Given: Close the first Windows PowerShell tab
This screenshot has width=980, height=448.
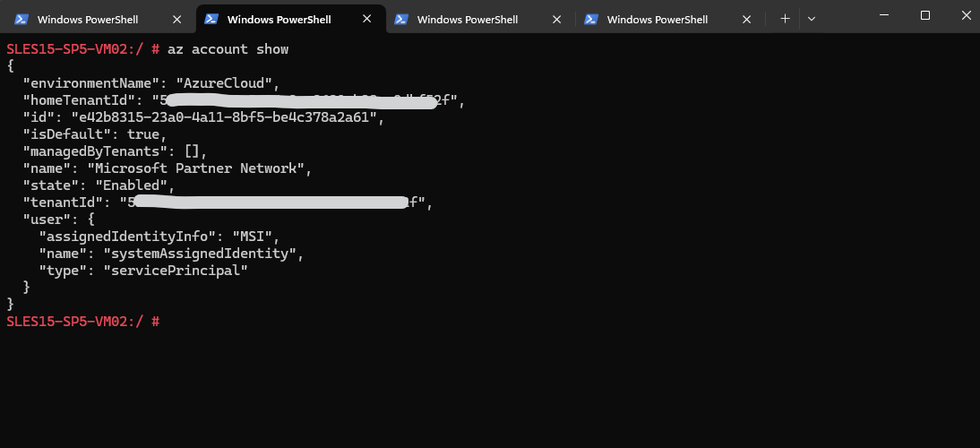Looking at the screenshot, I should point(176,20).
